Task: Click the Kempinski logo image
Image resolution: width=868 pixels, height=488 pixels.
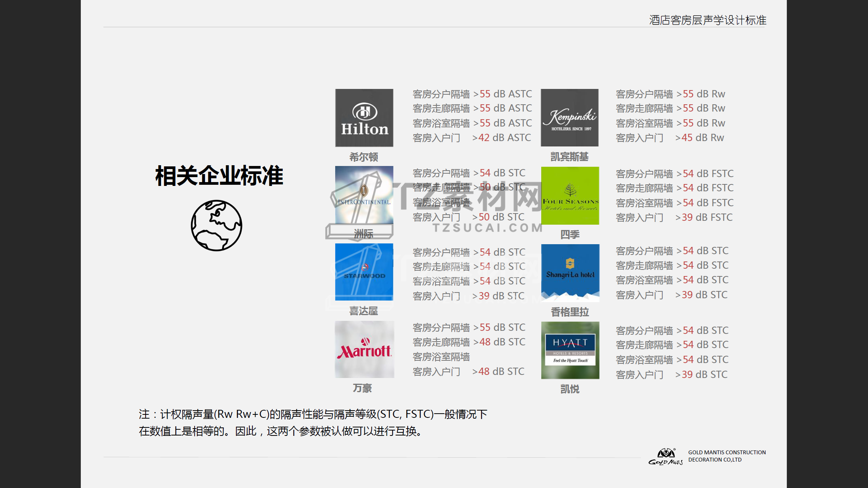Action: coord(569,118)
